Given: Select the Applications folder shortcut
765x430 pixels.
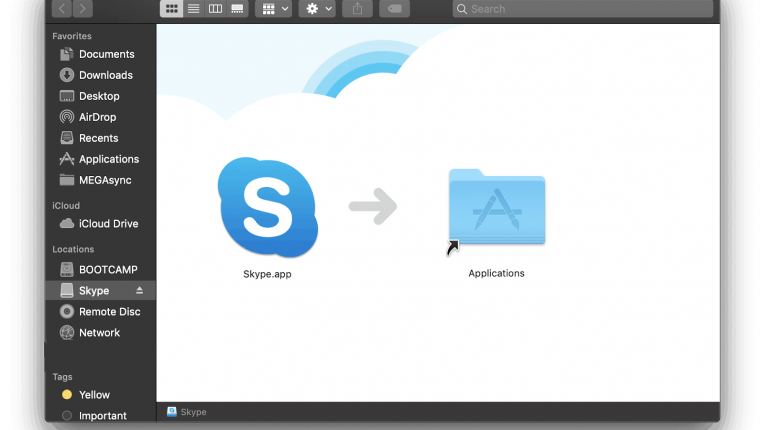Looking at the screenshot, I should click(497, 207).
